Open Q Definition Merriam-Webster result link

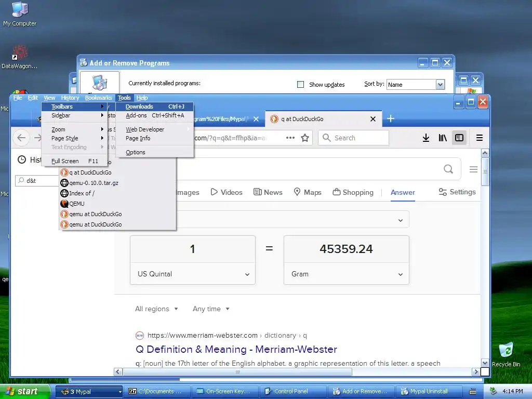tap(236, 349)
